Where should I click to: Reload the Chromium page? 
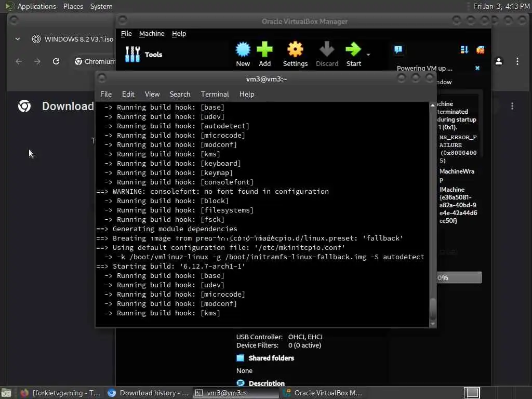[56, 61]
